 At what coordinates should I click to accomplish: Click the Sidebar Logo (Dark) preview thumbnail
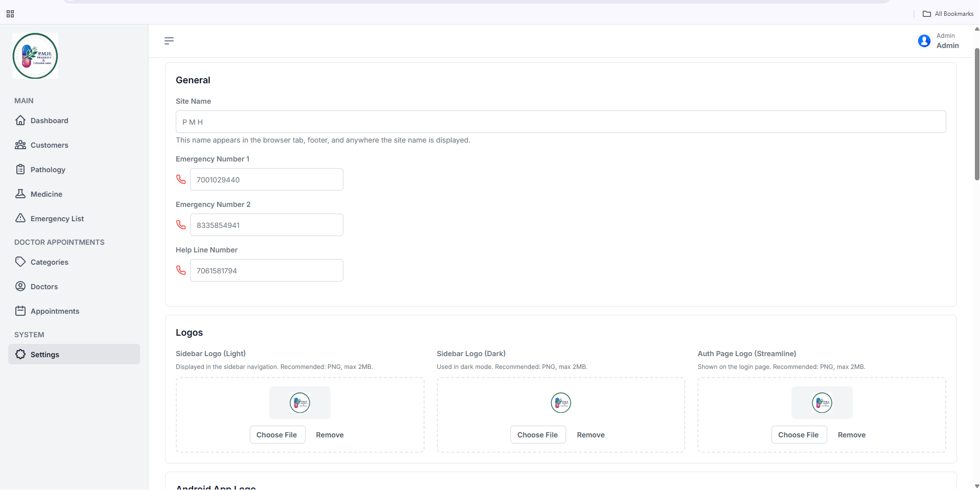coord(561,403)
